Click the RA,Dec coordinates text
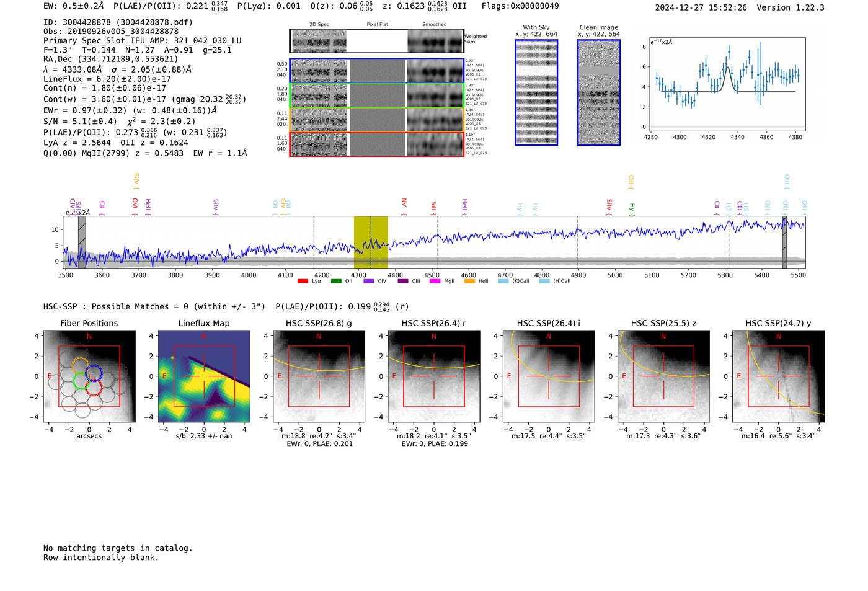This screenshot has width=868, height=591. [111, 60]
